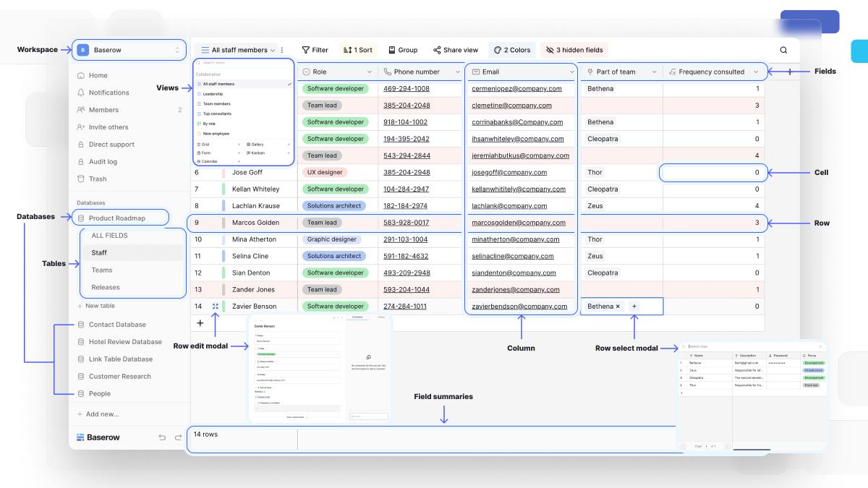This screenshot has height=488, width=868.
Task: Open the Frequency consulted field dropdown
Action: (756, 72)
